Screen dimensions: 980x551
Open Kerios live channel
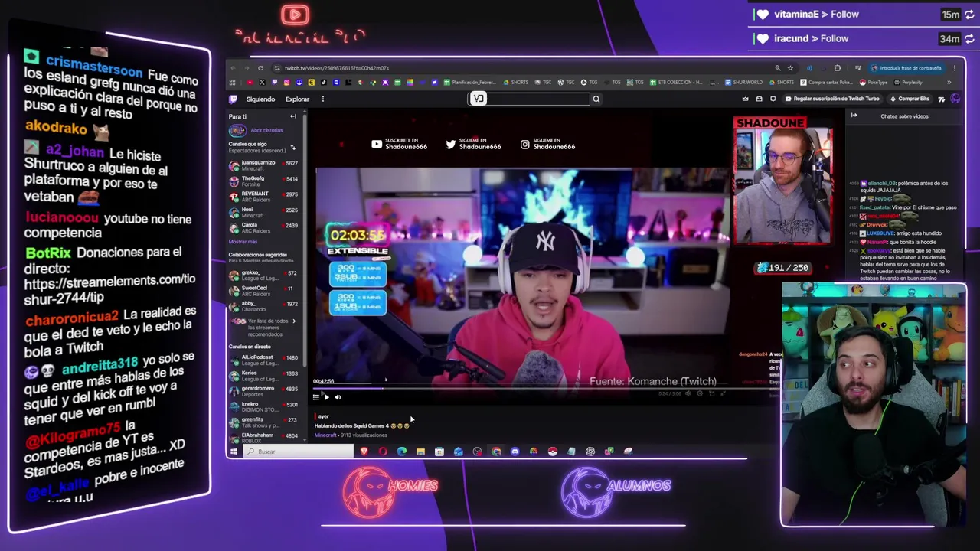tap(263, 375)
